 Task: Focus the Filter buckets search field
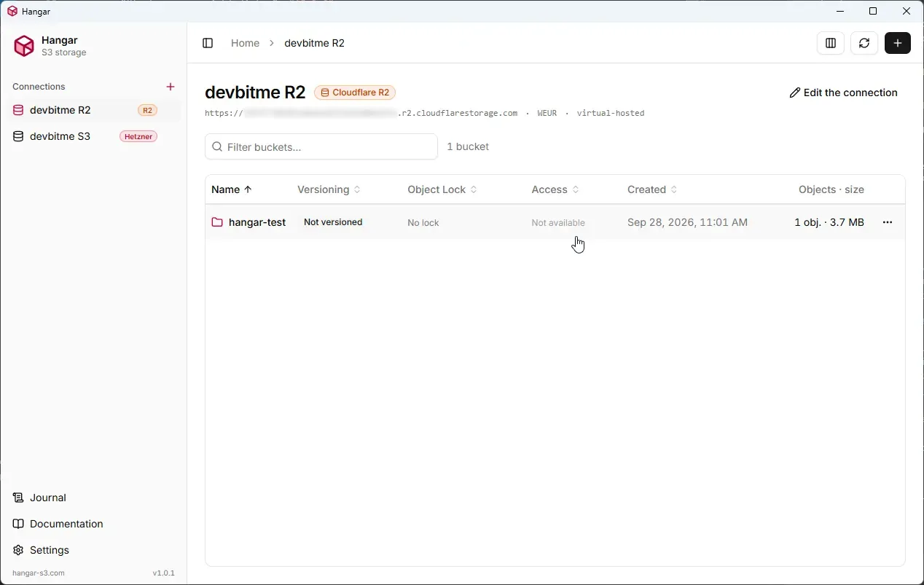click(321, 146)
